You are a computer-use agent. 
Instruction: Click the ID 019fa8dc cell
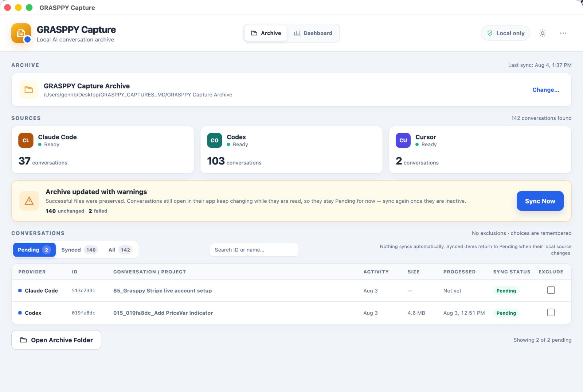coord(83,313)
